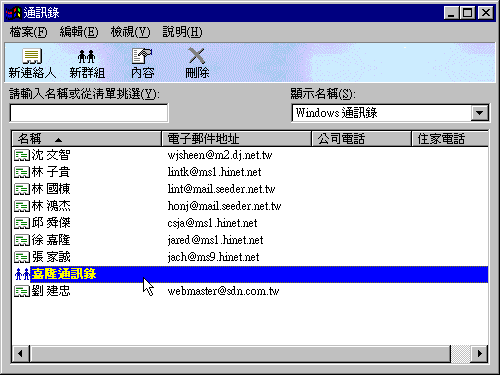This screenshot has width=500, height=375.
Task: Click the 刪除 delete X icon
Action: (197, 56)
